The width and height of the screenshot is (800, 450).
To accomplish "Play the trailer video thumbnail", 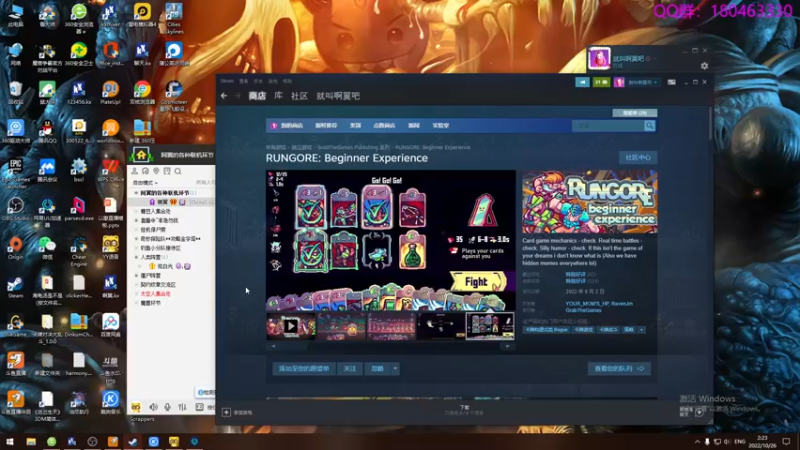I will pos(291,326).
